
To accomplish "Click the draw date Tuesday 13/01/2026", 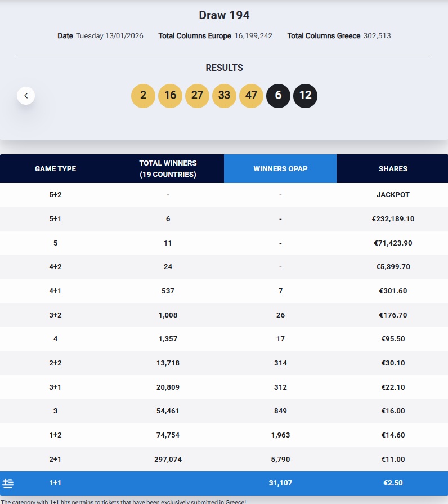I will click(x=109, y=36).
